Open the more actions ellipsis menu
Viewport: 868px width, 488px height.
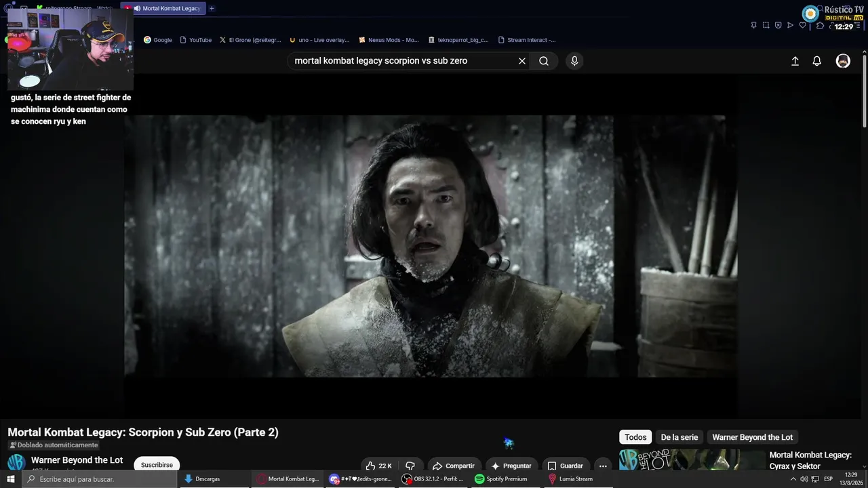point(603,466)
